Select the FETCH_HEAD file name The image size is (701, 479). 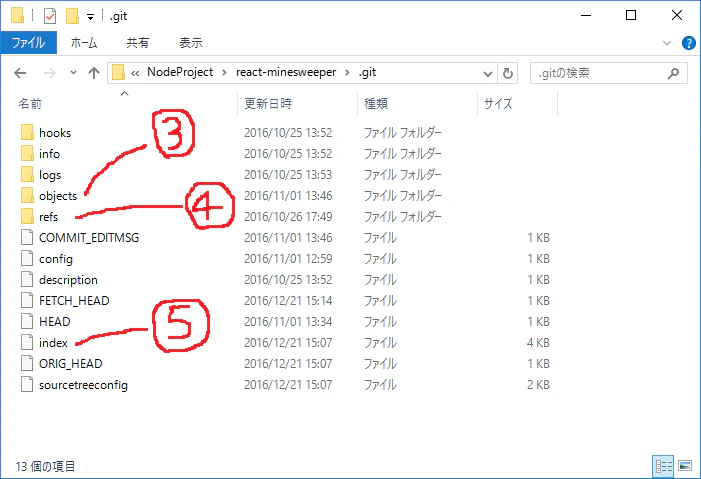coord(74,301)
